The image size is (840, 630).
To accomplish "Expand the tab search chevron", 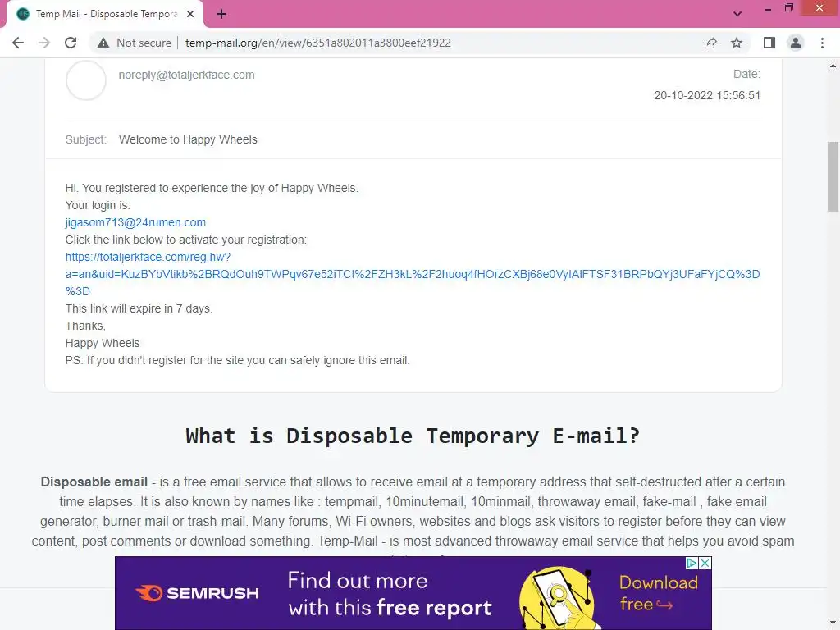I will pyautogui.click(x=737, y=14).
